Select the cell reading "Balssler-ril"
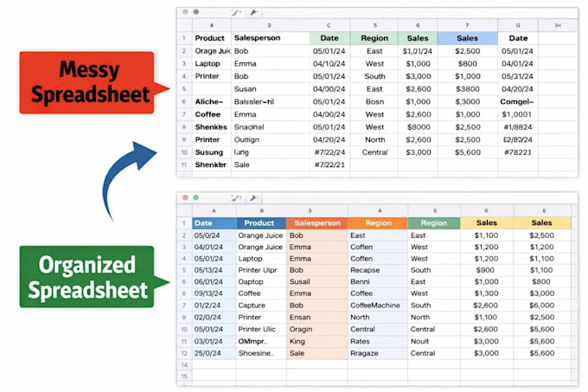This screenshot has width=588, height=392. pyautogui.click(x=270, y=101)
